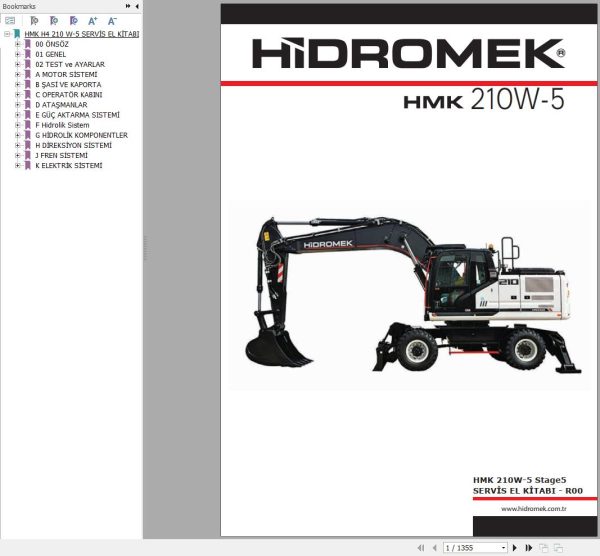Jump to the last page

point(529,548)
